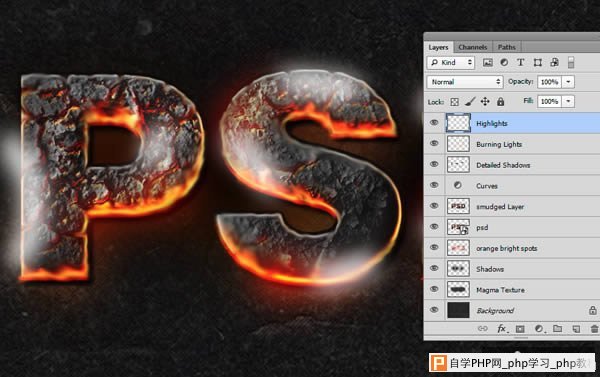Image resolution: width=600 pixels, height=377 pixels.
Task: Click the lock image pixels brush icon
Action: click(x=470, y=101)
